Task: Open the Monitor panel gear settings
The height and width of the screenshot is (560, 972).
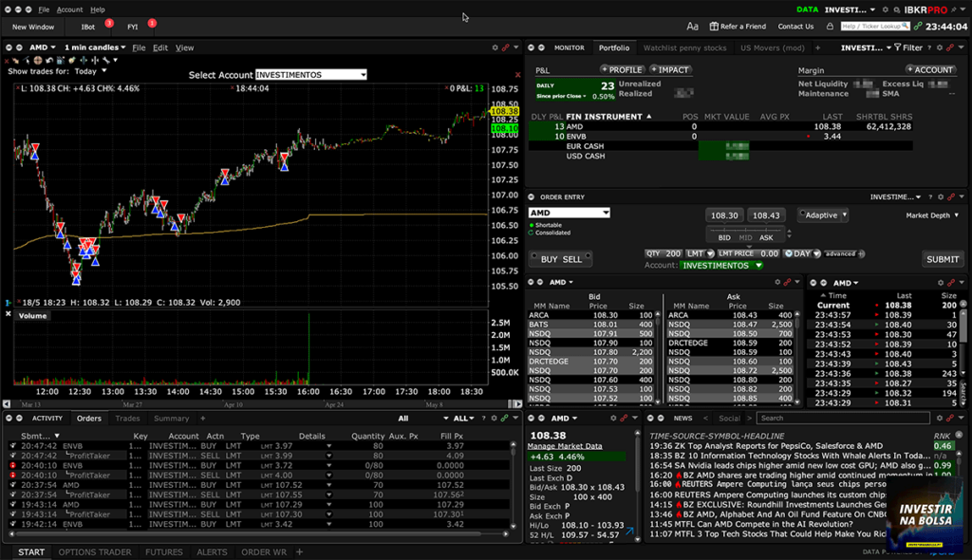Action: 940,47
